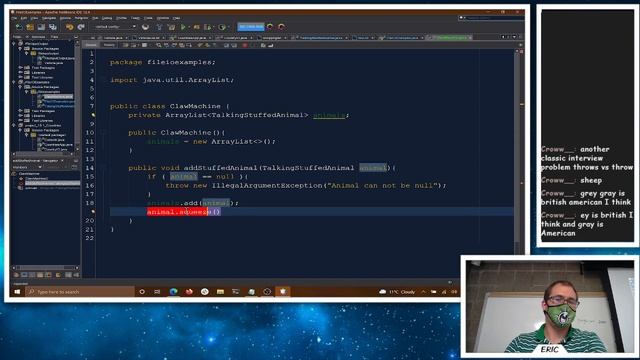Select the highlighted ClawMachine.java file in project tree
Viewport: 640px width, 360px height.
[x=58, y=97]
